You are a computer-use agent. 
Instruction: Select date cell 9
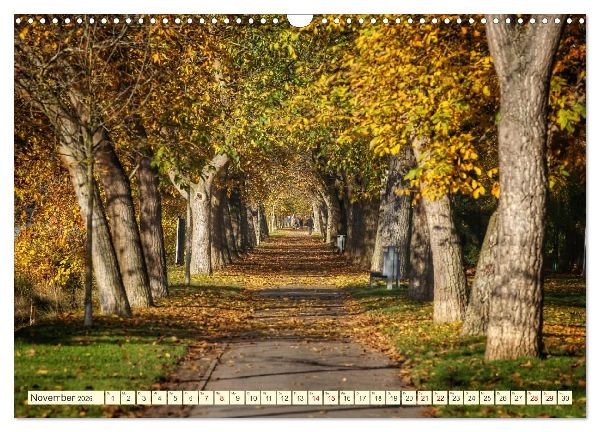pyautogui.click(x=237, y=398)
